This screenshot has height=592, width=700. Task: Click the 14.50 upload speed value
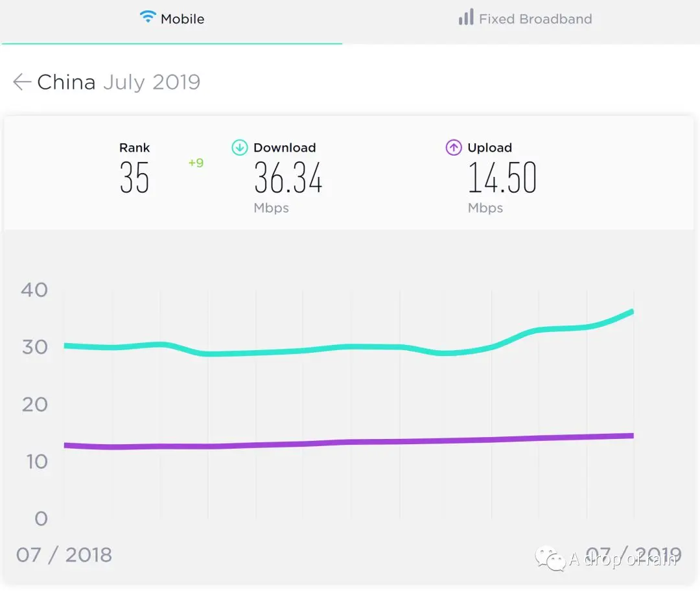(502, 178)
